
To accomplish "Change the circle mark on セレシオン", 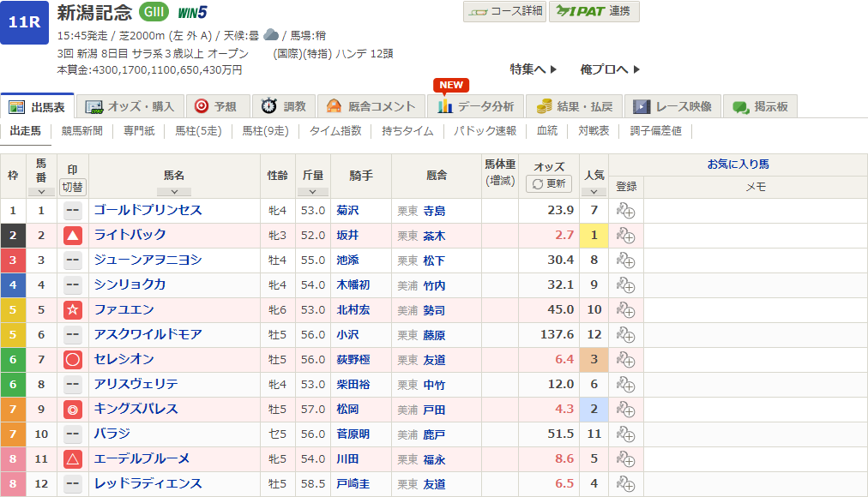I will (x=73, y=360).
